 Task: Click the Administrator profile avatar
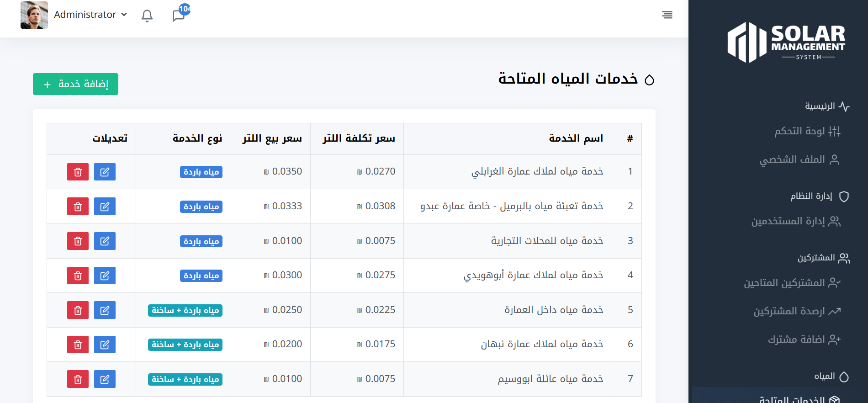pos(34,15)
